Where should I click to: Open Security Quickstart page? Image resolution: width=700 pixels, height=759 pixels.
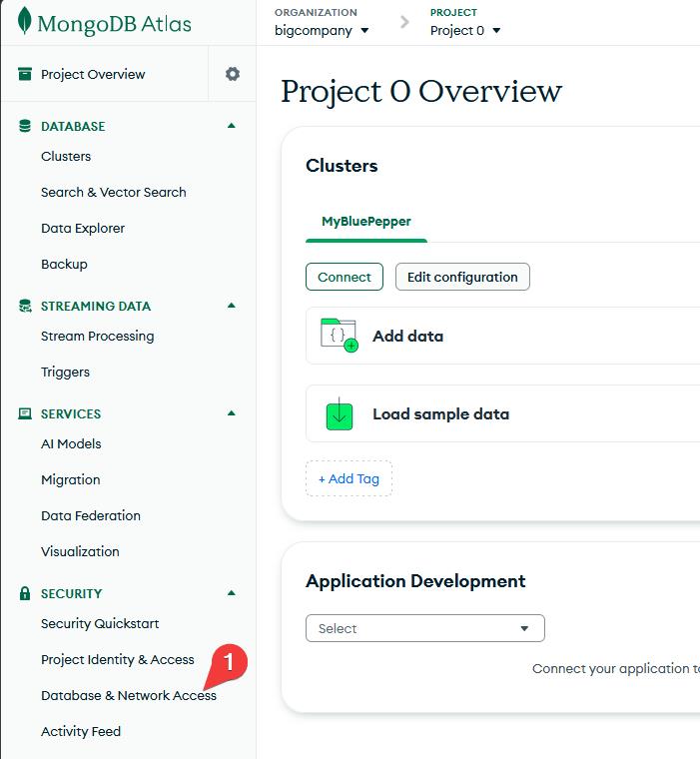pos(100,623)
